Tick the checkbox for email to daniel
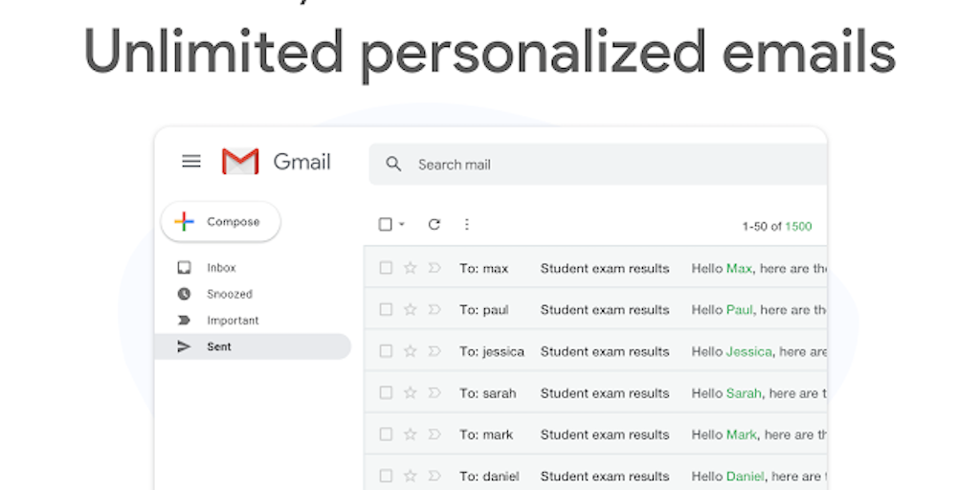Viewport: 980px width, 490px height. pos(386,476)
